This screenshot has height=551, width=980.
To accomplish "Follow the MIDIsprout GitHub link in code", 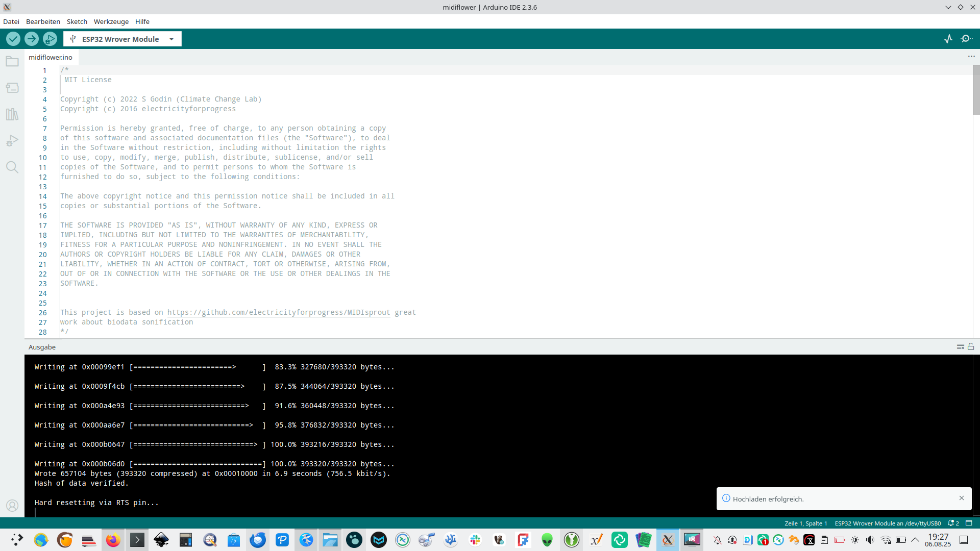I will point(279,312).
